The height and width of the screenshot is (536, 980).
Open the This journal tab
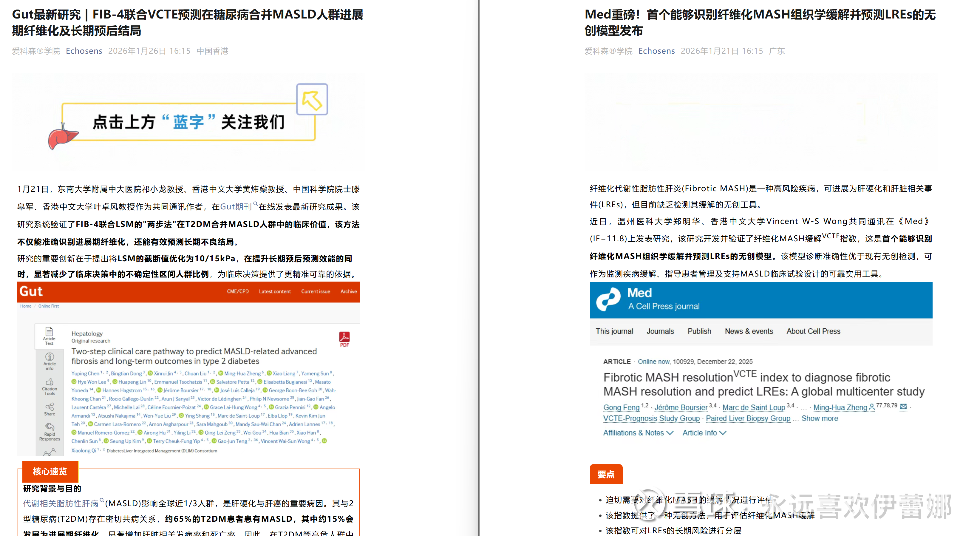(x=614, y=331)
